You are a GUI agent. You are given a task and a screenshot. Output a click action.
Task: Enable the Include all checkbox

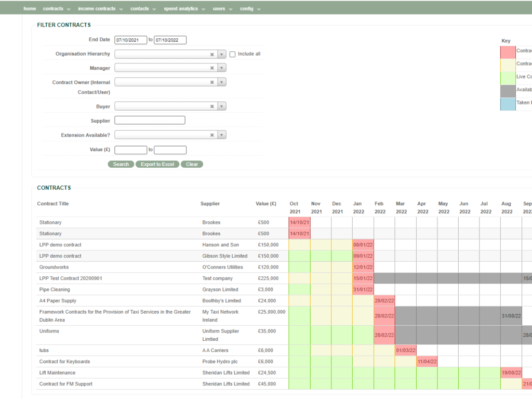[232, 54]
